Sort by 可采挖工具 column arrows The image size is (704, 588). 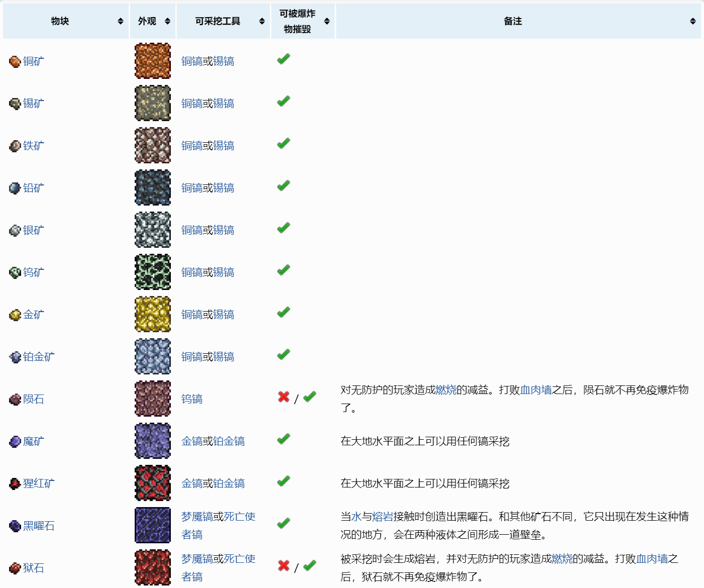click(x=262, y=21)
